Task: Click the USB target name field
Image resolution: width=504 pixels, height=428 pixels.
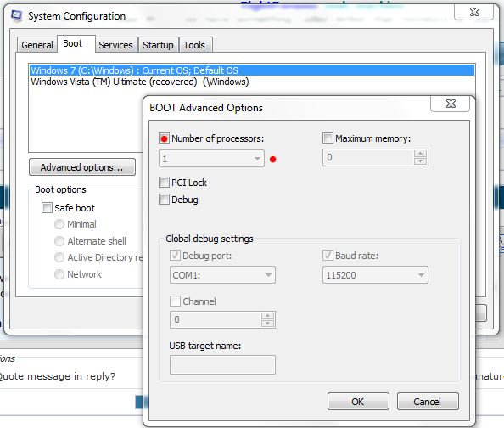Action: [222, 364]
